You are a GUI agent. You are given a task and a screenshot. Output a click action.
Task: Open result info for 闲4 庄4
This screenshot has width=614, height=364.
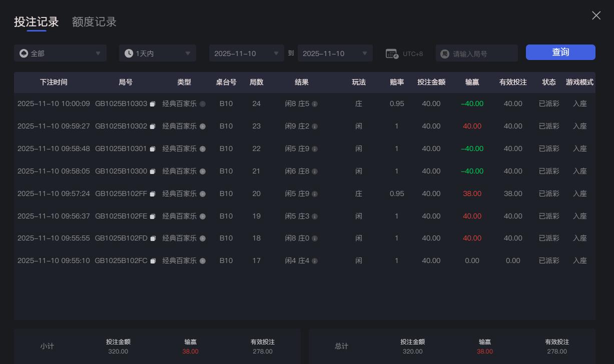click(314, 261)
